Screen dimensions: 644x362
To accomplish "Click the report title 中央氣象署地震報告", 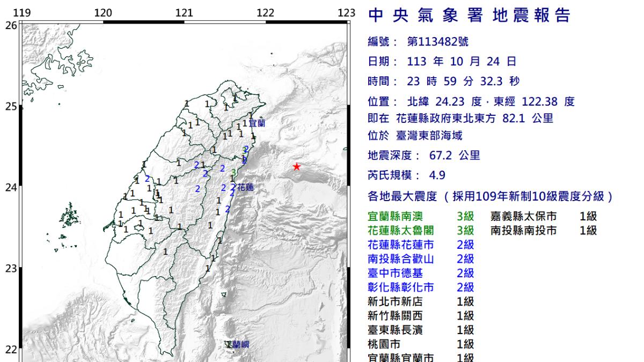I will [x=470, y=16].
